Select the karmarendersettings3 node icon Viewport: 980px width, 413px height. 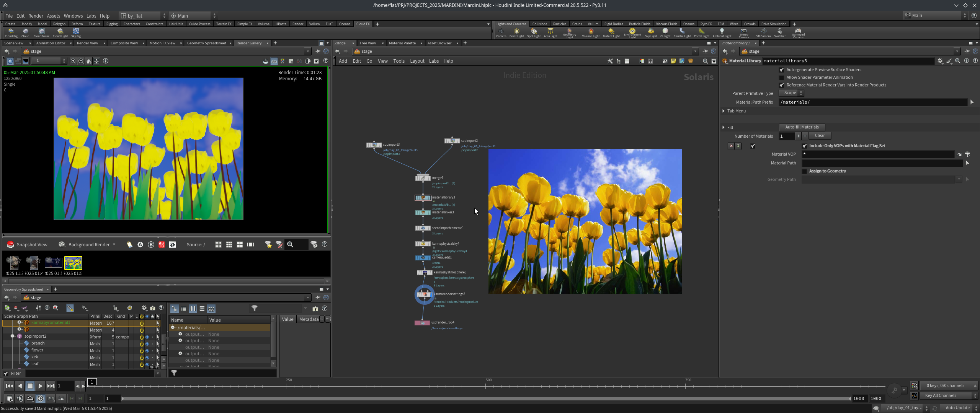(x=424, y=294)
